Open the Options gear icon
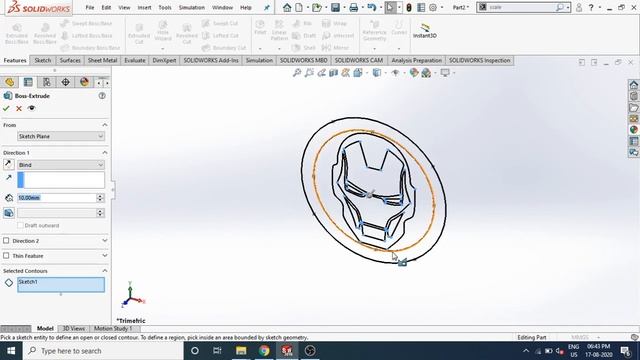Image resolution: width=640 pixels, height=360 pixels. (433, 7)
